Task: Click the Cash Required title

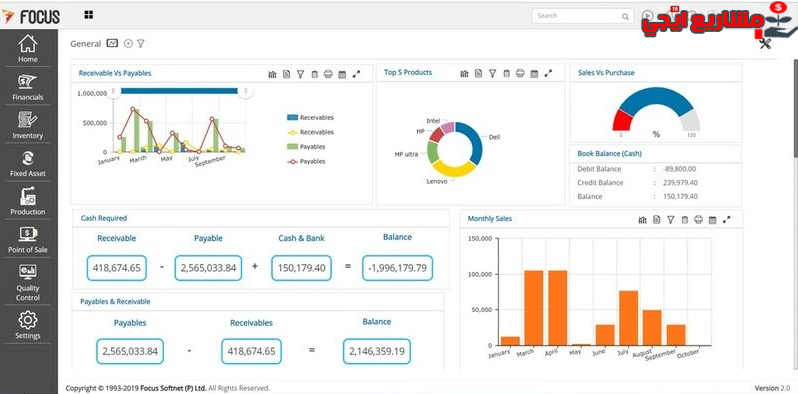Action: click(104, 218)
